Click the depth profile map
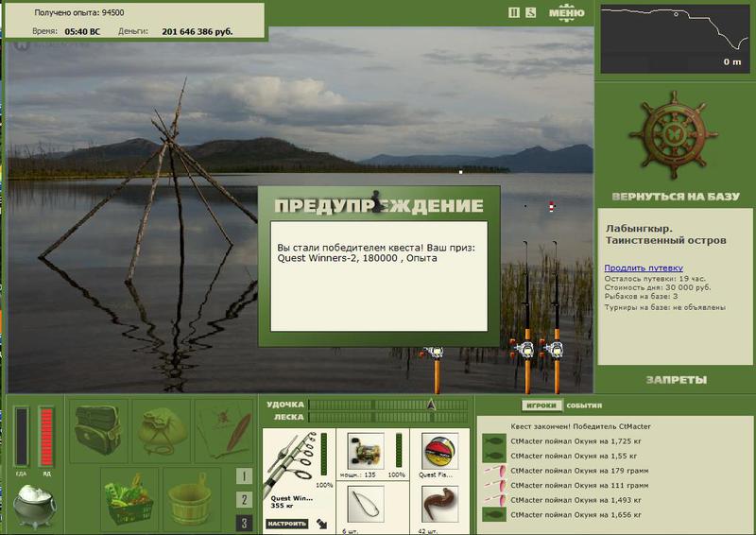 675,39
